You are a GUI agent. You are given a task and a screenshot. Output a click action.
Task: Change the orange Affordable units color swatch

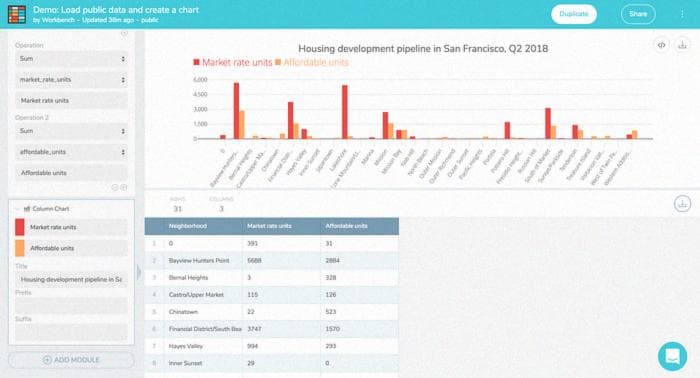[20, 248]
